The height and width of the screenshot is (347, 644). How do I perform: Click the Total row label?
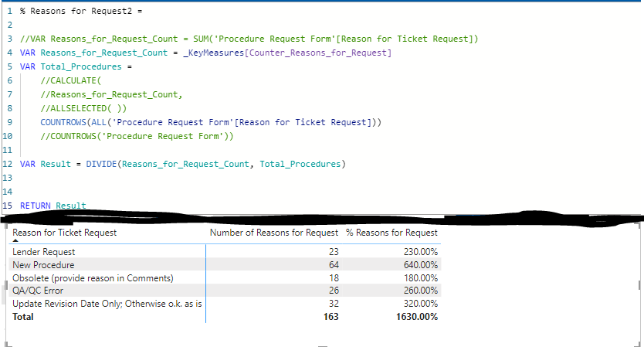pos(23,317)
